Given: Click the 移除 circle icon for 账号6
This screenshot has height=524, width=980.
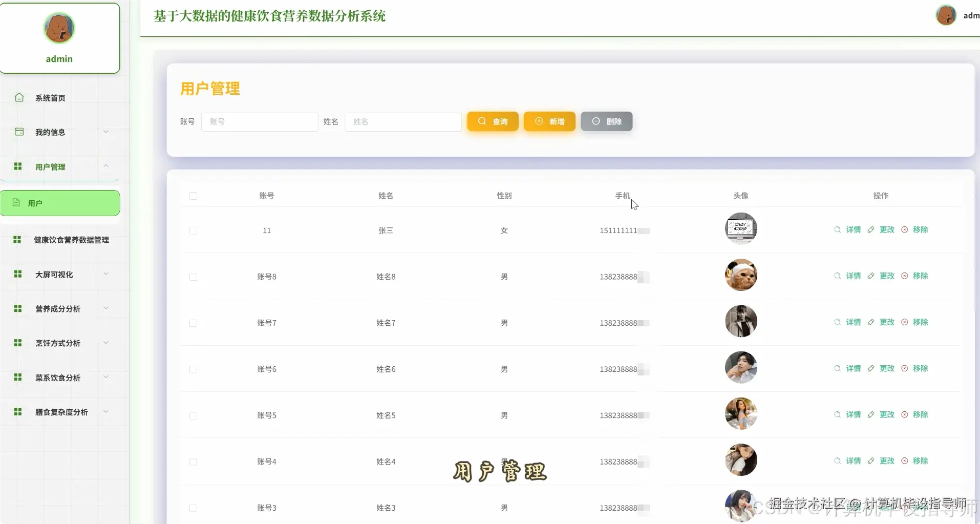Looking at the screenshot, I should coord(905,368).
